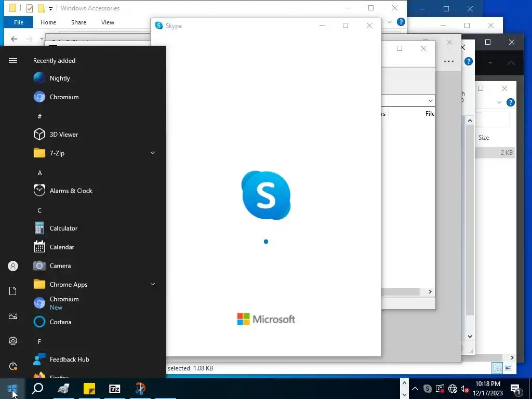This screenshot has width=532, height=399.
Task: Open Documents from Start menu rail
Action: [x=13, y=291]
